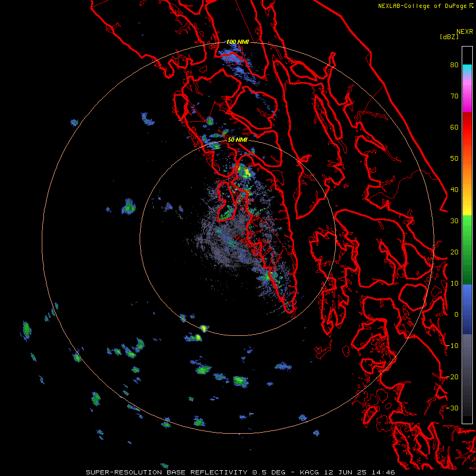Click the 10 dBZ value on the scale

pyautogui.click(x=454, y=283)
